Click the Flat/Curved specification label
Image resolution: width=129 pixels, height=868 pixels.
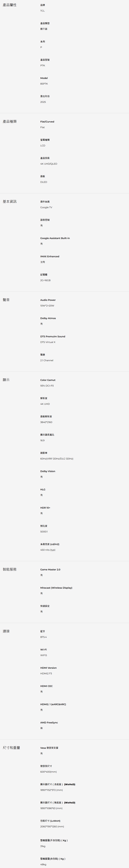point(47,122)
